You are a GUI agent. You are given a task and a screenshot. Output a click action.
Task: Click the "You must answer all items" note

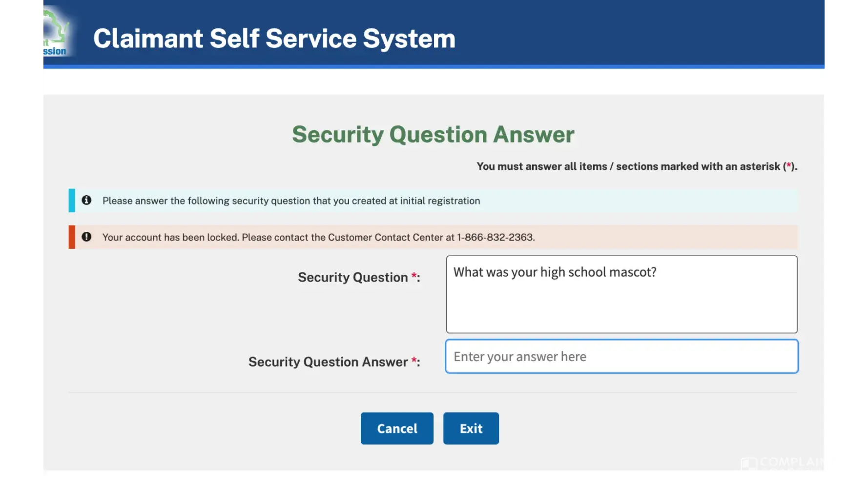pyautogui.click(x=637, y=166)
